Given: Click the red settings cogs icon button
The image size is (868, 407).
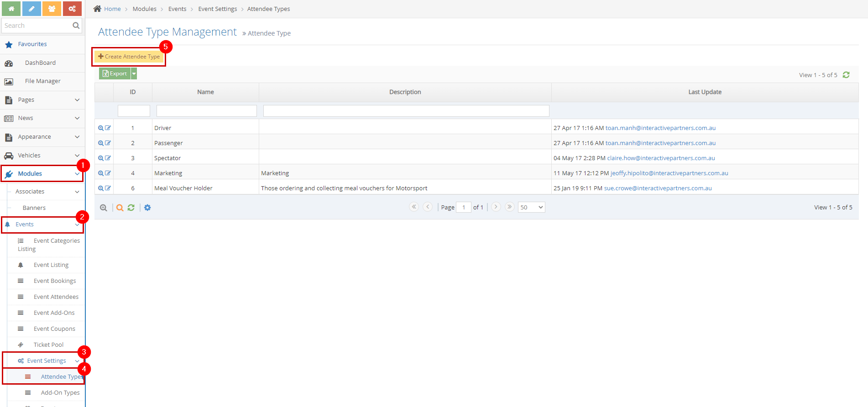Looking at the screenshot, I should [72, 9].
